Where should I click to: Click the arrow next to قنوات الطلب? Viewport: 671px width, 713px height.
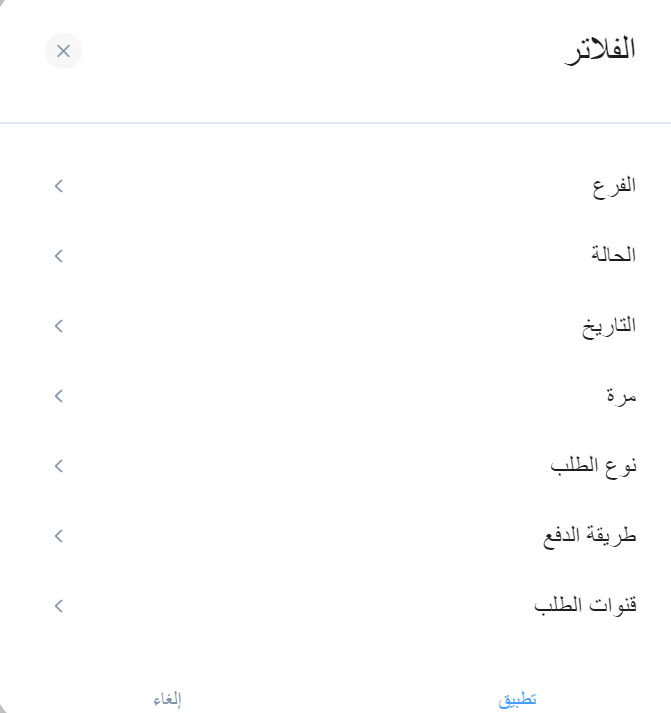[x=58, y=606]
